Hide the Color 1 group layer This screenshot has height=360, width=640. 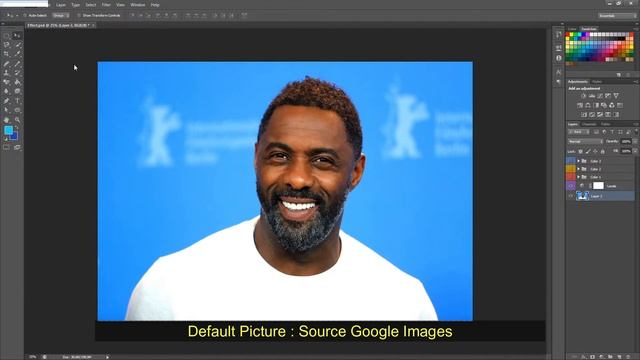[571, 177]
